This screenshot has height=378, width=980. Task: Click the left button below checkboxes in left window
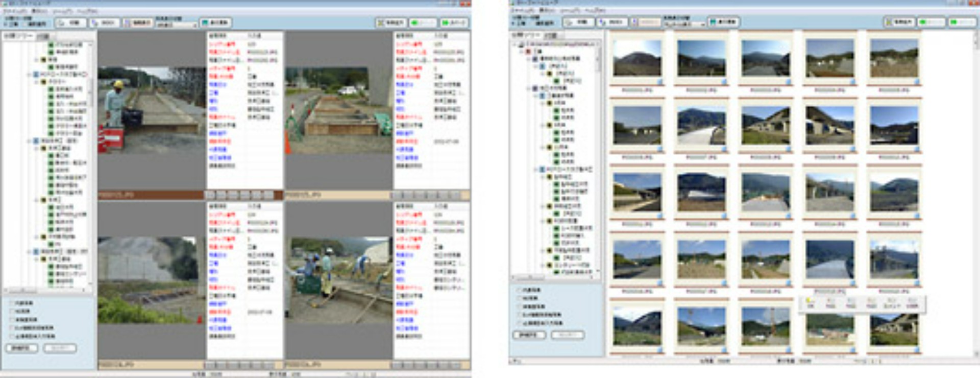pyautogui.click(x=21, y=348)
